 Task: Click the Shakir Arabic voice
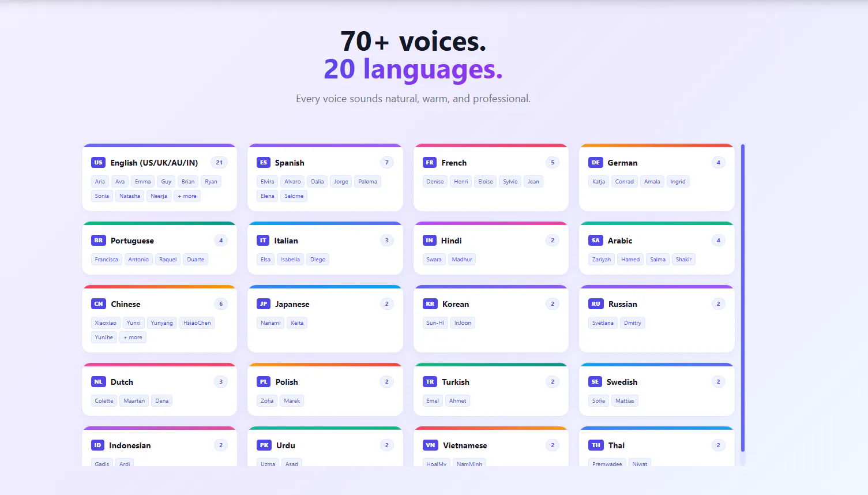click(x=683, y=260)
